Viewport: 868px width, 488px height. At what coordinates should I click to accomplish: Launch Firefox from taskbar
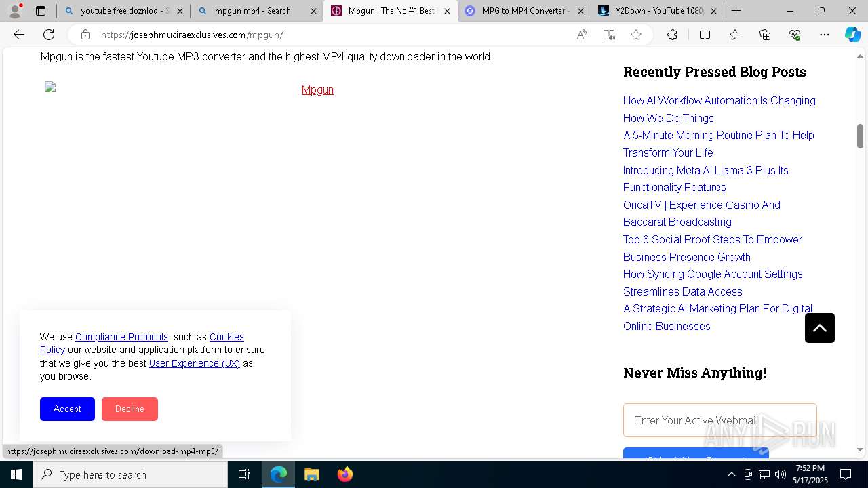(x=344, y=474)
